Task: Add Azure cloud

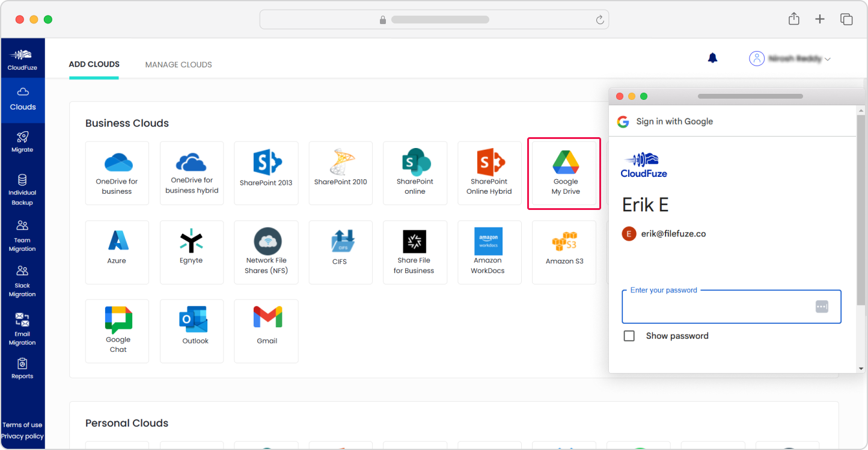Action: [x=117, y=252]
